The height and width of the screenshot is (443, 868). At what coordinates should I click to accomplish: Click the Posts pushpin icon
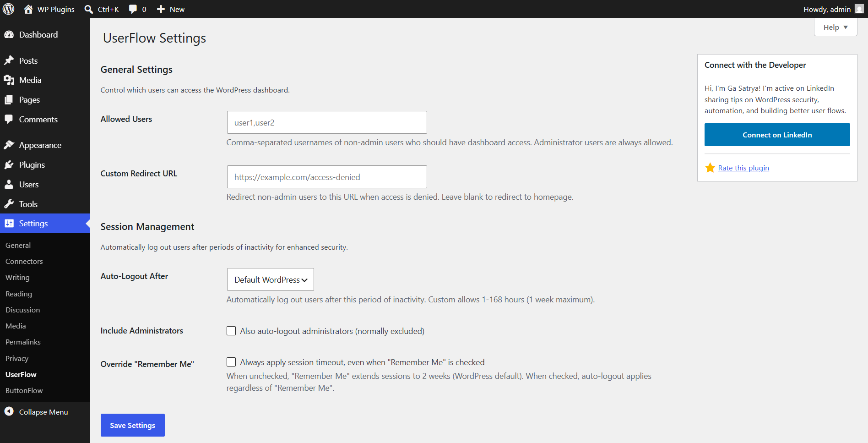coord(9,60)
